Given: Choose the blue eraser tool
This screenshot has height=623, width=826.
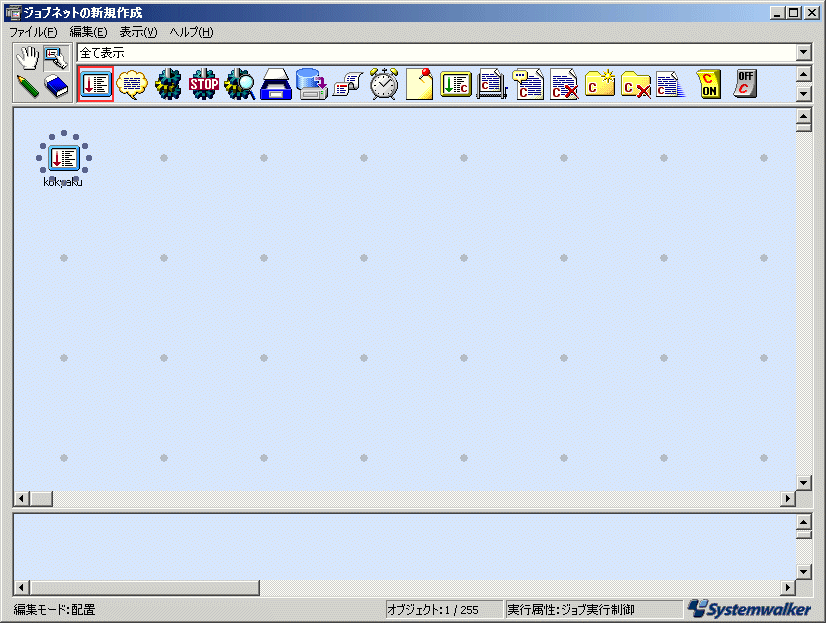Looking at the screenshot, I should tap(56, 86).
